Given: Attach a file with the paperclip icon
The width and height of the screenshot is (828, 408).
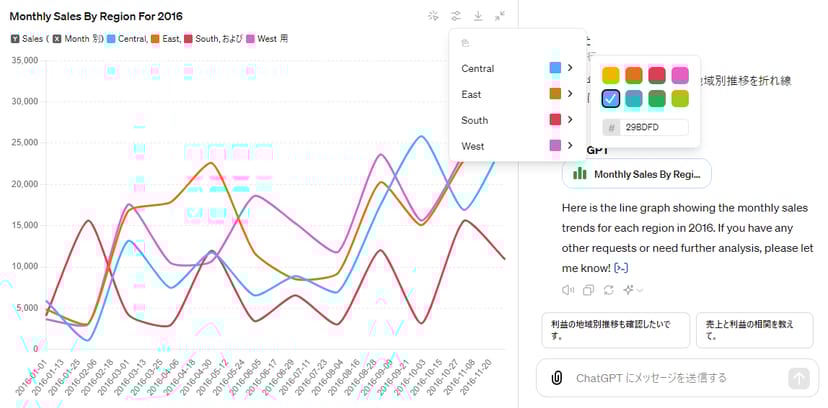Looking at the screenshot, I should click(x=556, y=378).
